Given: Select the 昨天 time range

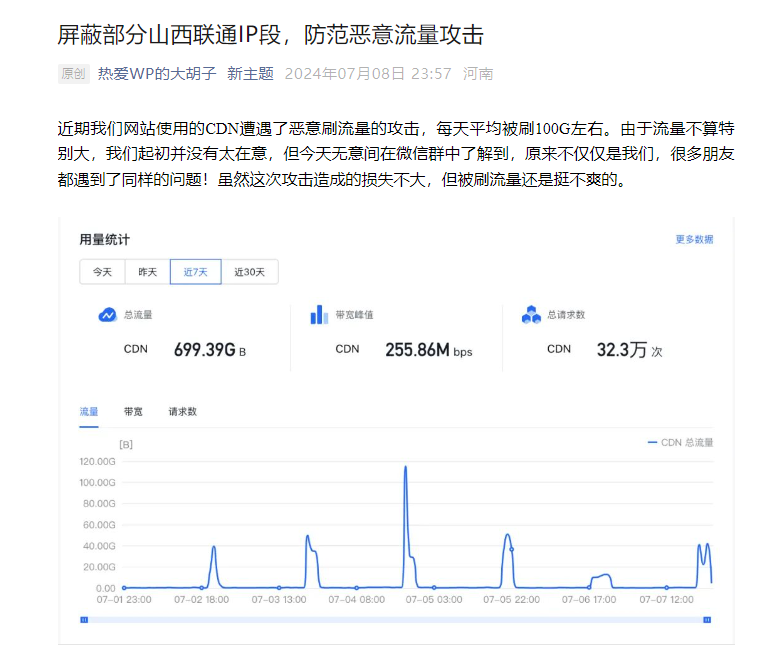Looking at the screenshot, I should point(148,272).
